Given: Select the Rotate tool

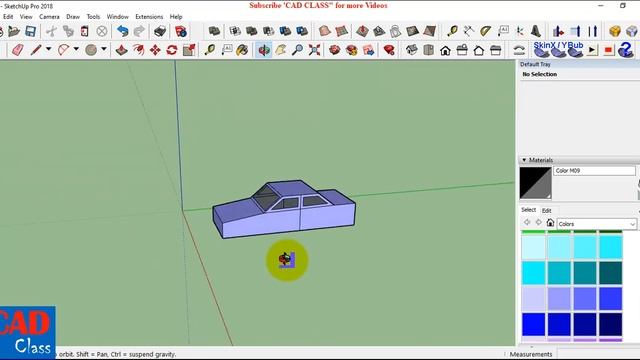Looking at the screenshot, I should tap(172, 50).
